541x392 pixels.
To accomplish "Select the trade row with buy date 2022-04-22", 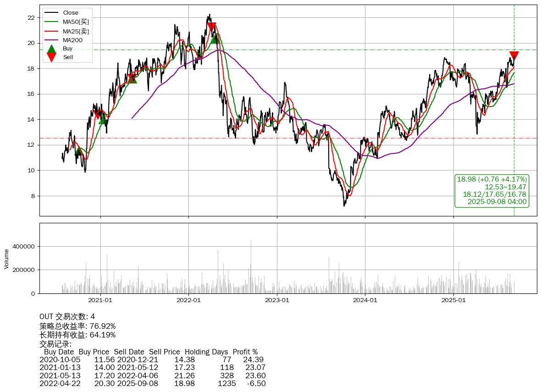I will (x=152, y=383).
